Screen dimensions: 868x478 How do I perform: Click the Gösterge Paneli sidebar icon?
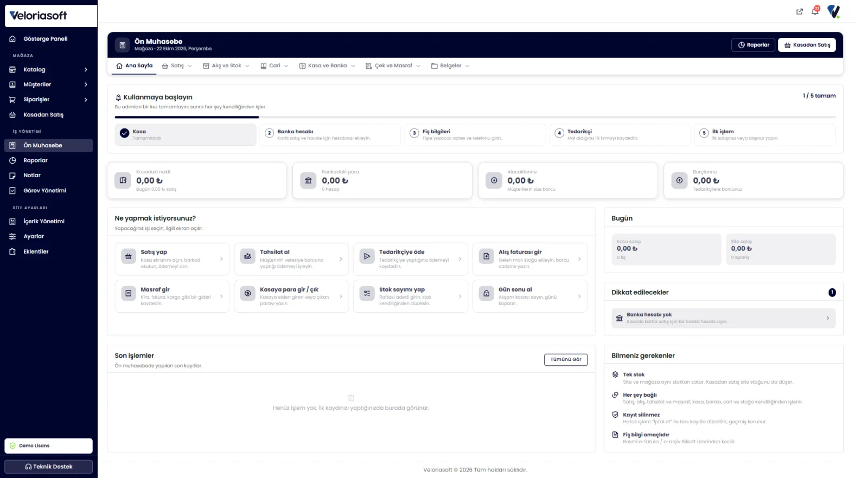[12, 39]
